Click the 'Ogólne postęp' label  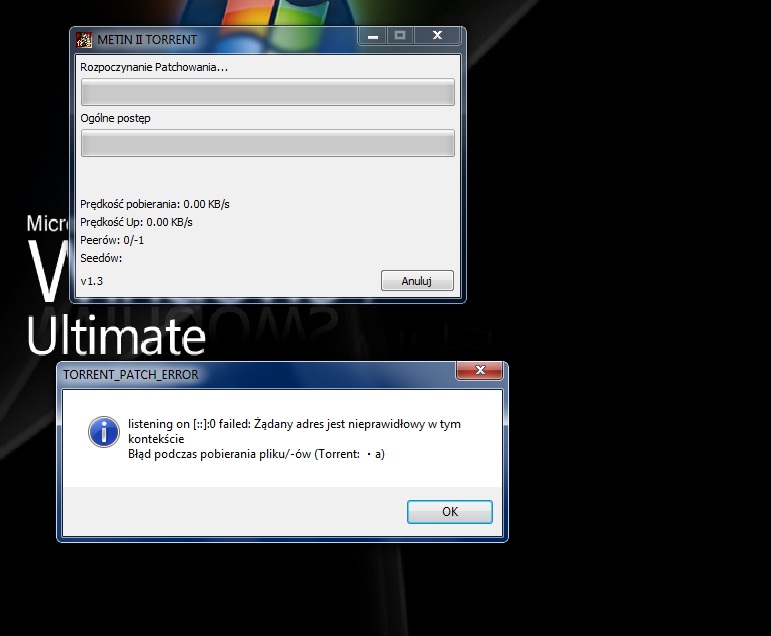tap(115, 118)
